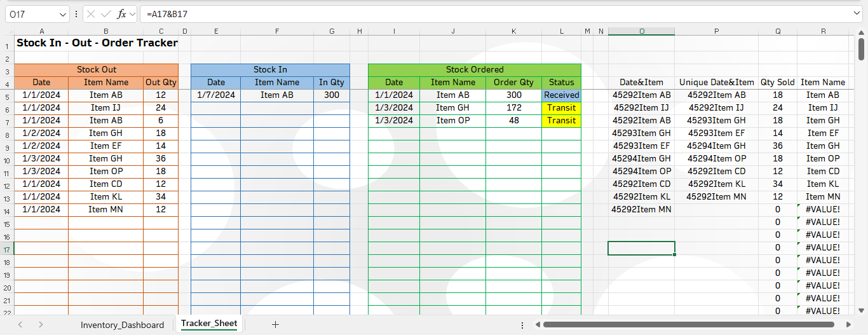Click the Select All corner triangle
868x335 pixels.
pyautogui.click(x=7, y=31)
